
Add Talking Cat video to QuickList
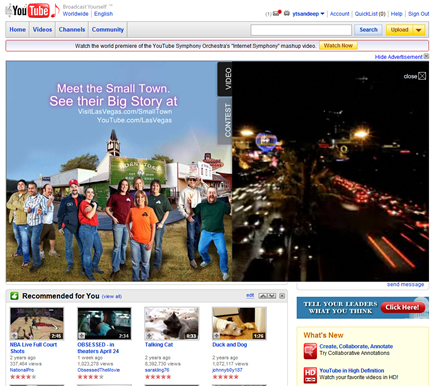[x=150, y=335]
